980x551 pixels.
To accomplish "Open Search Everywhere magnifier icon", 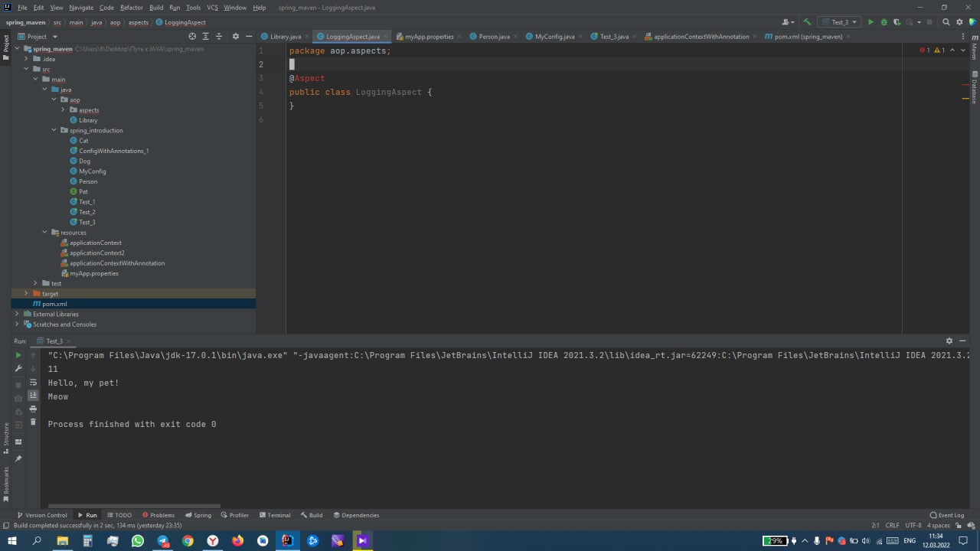I will (946, 22).
